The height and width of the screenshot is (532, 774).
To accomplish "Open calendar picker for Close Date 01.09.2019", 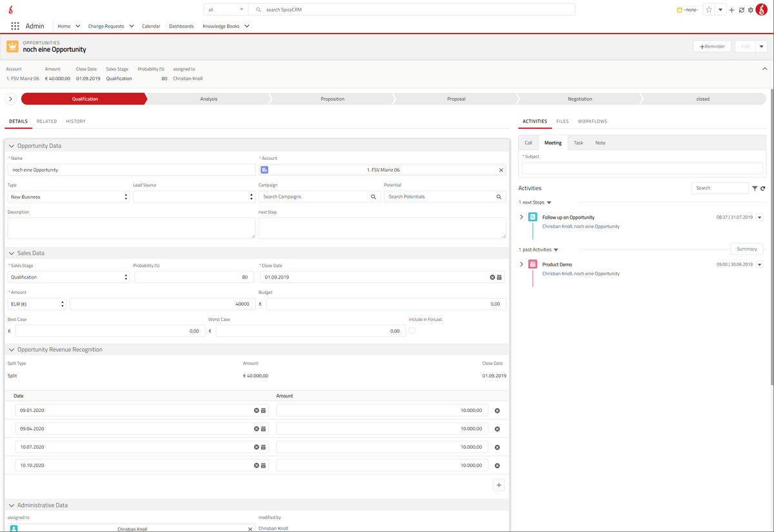I will click(499, 277).
